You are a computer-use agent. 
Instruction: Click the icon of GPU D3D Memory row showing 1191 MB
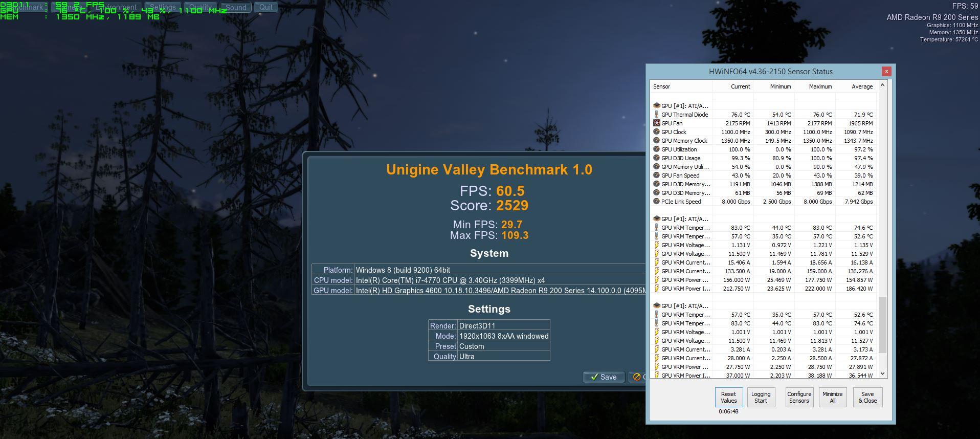coord(656,184)
